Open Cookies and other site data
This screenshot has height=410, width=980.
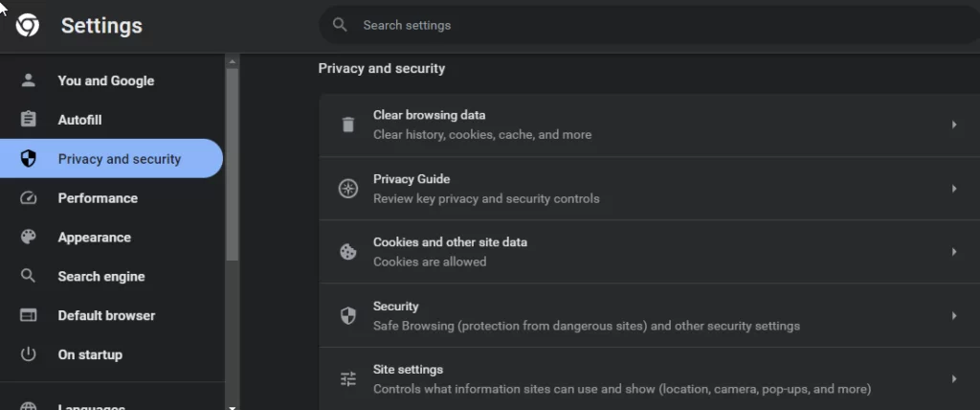tap(650, 252)
